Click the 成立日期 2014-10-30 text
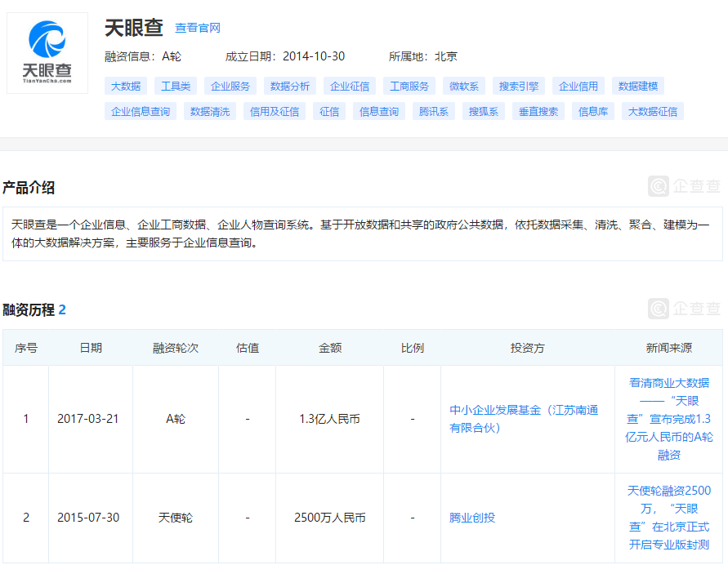 [285, 56]
